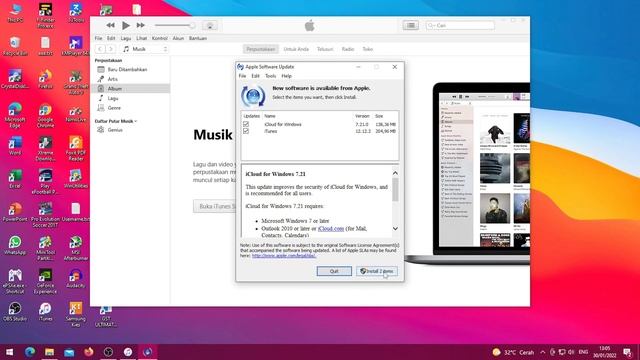
Task: Switch to the Radio tab
Action: (348, 49)
